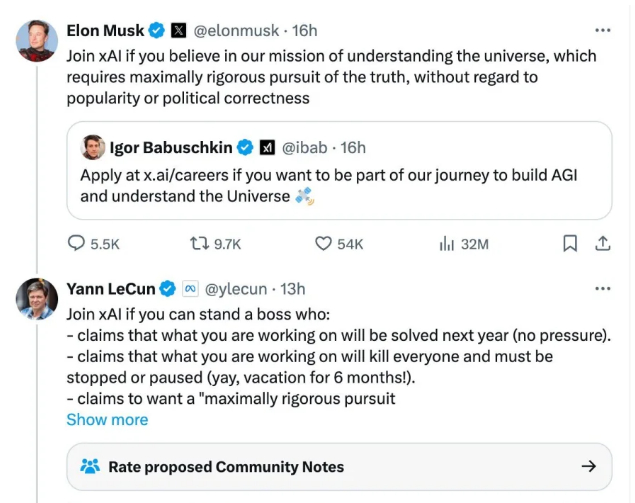Click the xAI badge beside Igor Babuschkin
This screenshot has width=635, height=503.
click(x=268, y=148)
